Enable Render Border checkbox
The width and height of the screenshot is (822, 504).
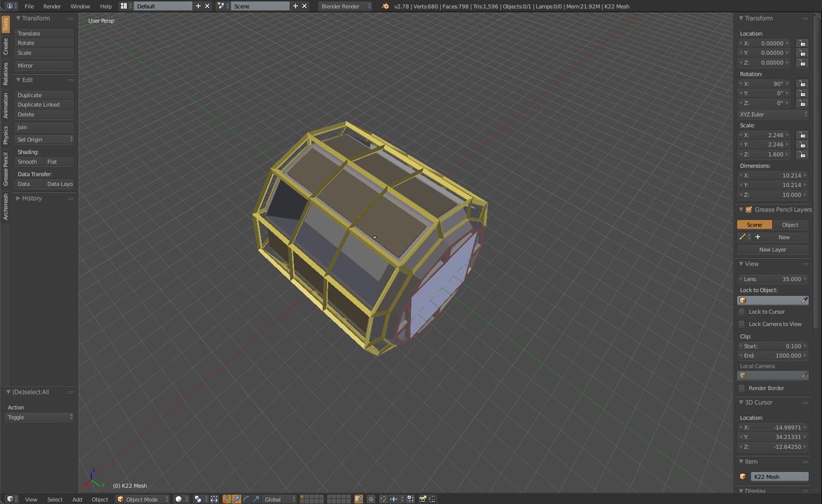pyautogui.click(x=741, y=388)
